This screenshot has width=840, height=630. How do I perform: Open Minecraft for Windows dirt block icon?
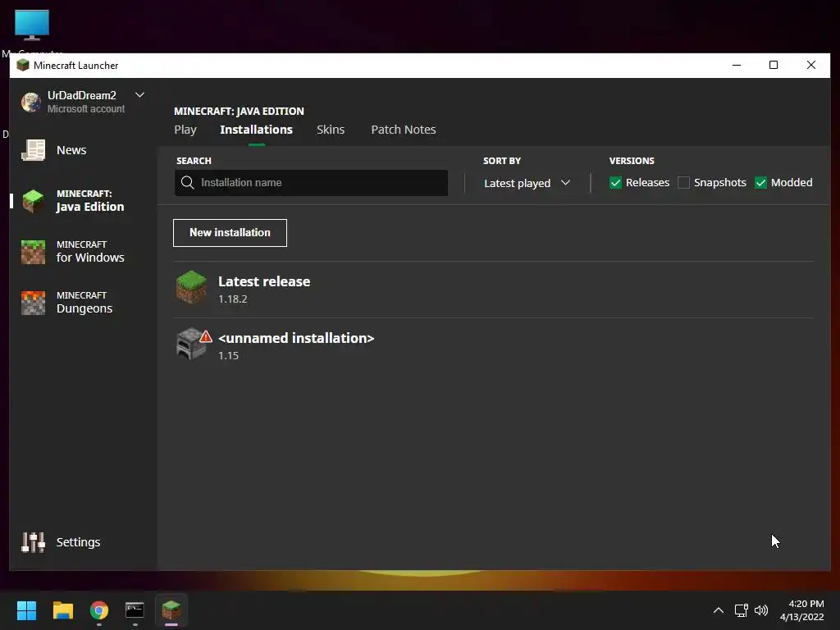tap(33, 252)
